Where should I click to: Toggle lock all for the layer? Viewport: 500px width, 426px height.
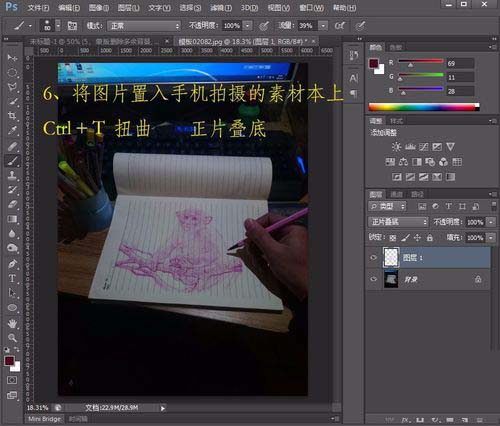[x=430, y=238]
